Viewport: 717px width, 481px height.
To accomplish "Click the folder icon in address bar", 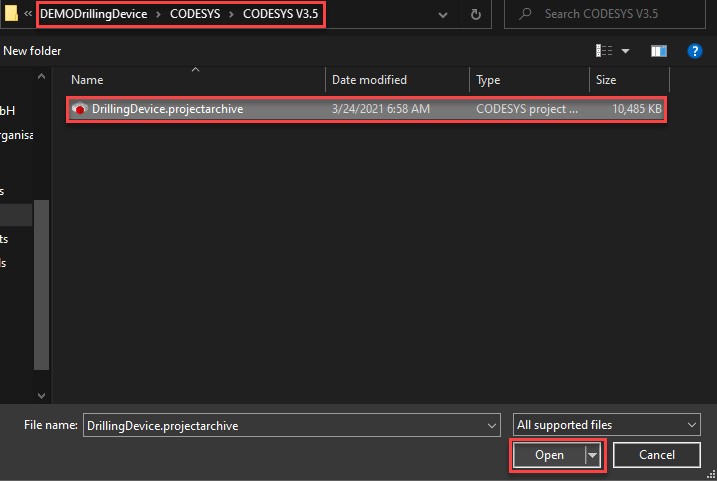I will tap(11, 12).
